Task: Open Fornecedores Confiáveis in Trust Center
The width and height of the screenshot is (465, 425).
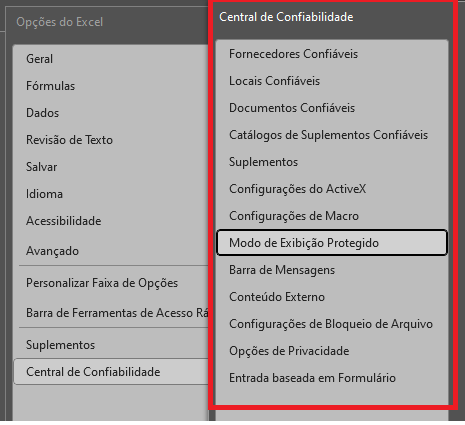Action: tap(293, 54)
